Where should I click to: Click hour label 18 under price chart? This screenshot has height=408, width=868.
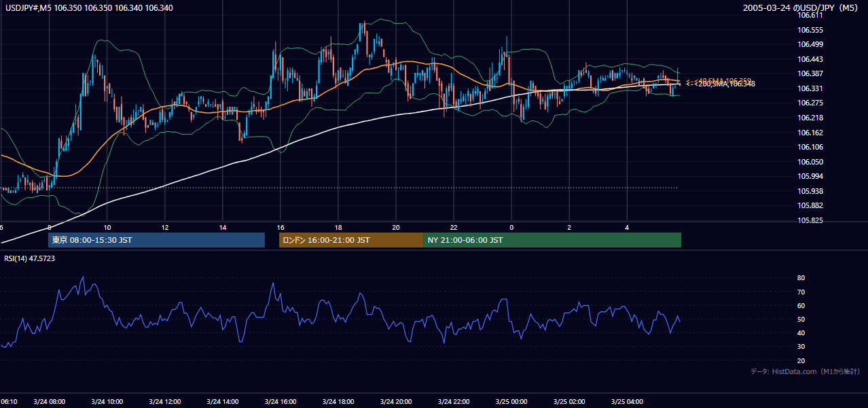338,227
